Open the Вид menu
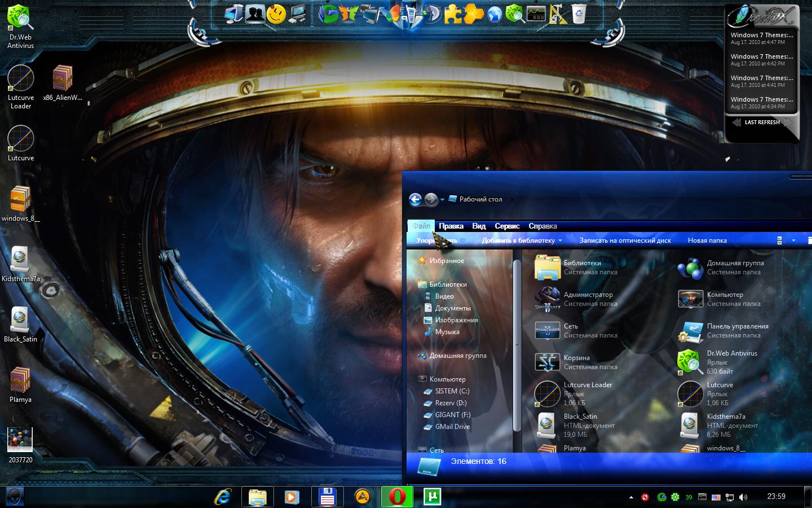The height and width of the screenshot is (508, 812). (x=479, y=226)
